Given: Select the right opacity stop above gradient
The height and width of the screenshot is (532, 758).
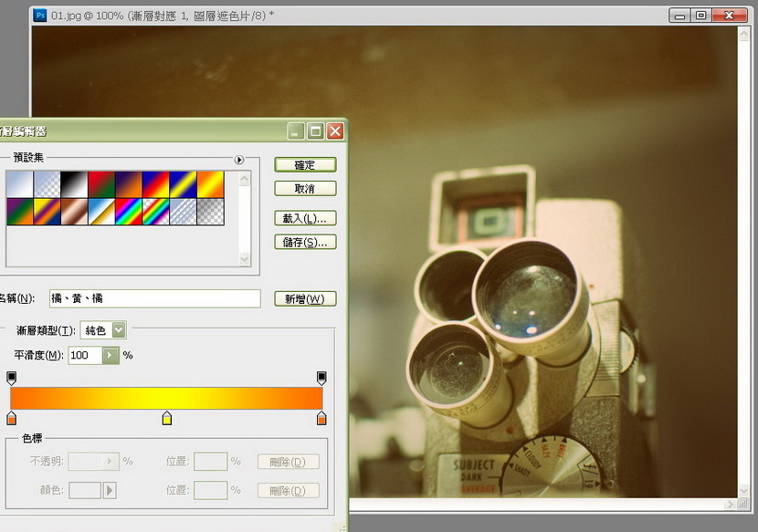Looking at the screenshot, I should [x=321, y=377].
